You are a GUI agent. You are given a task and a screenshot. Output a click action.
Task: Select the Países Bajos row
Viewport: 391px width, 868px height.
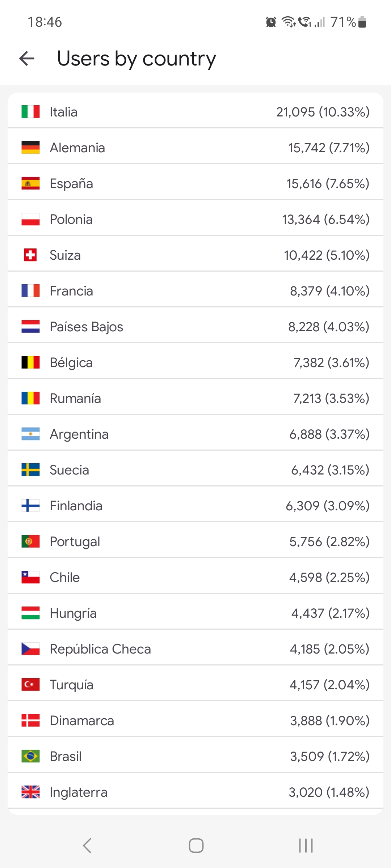click(195, 327)
